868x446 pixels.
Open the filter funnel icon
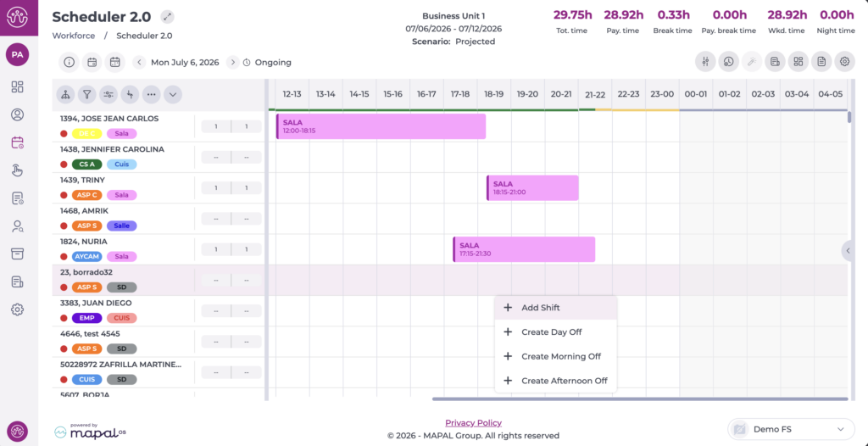pos(87,95)
